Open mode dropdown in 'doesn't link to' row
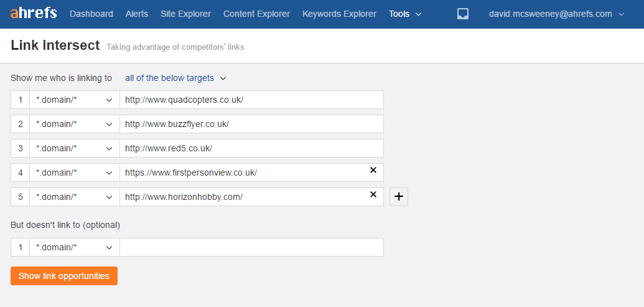 coord(74,247)
